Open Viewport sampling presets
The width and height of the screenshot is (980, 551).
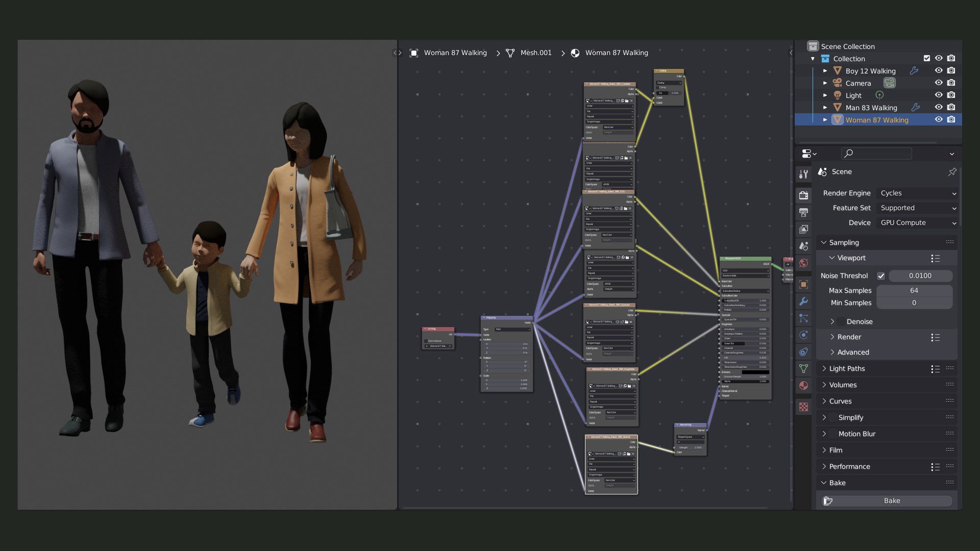click(x=935, y=259)
